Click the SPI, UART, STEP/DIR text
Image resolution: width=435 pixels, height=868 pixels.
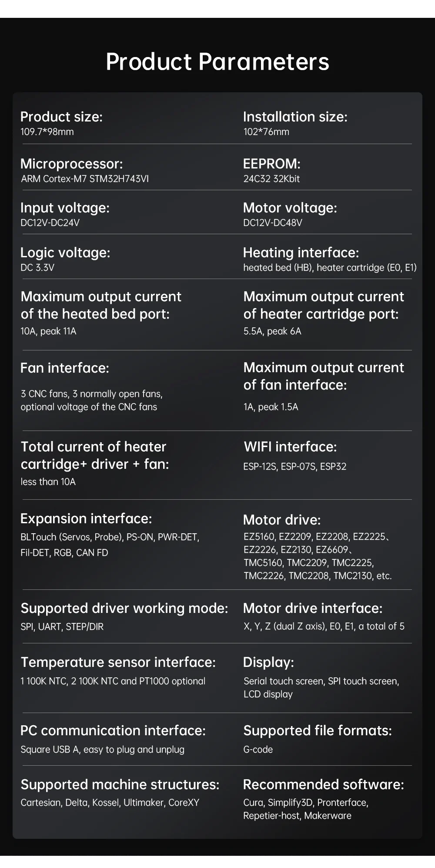[62, 627]
